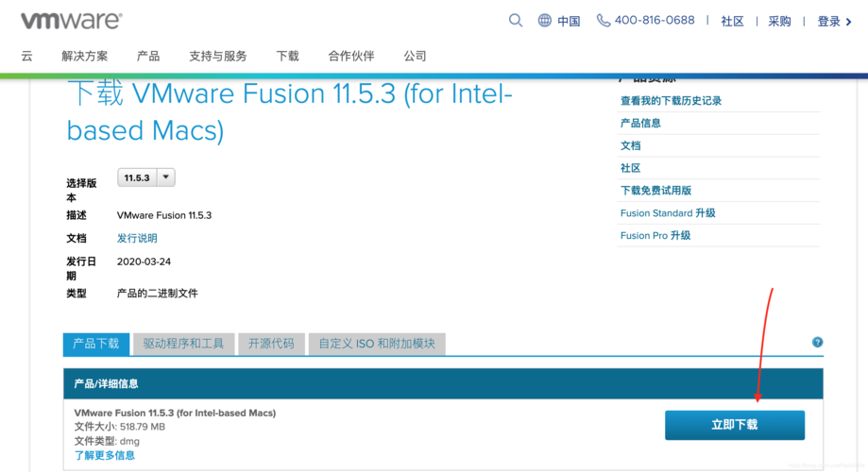Click the bold VMware Fusion 11.5.3 product name

click(175, 413)
